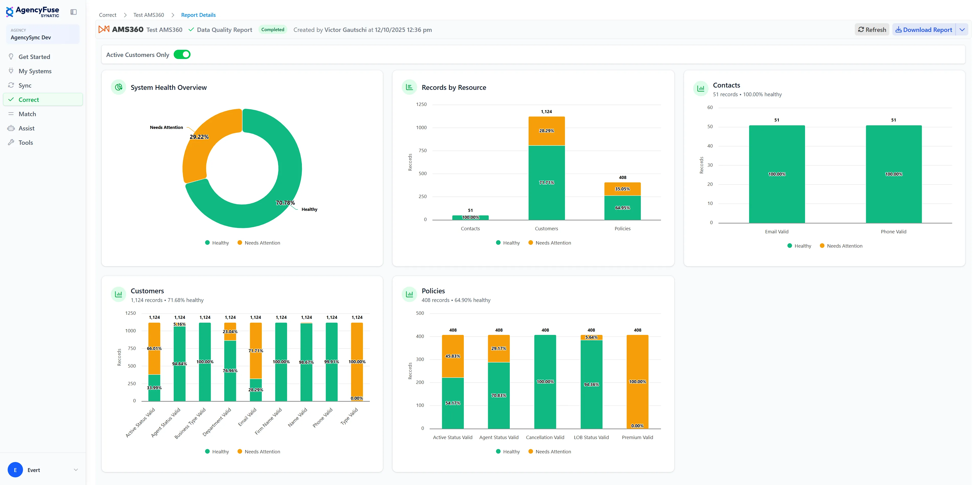Click the AMS360 logo icon
This screenshot has height=485, width=980.
104,29
